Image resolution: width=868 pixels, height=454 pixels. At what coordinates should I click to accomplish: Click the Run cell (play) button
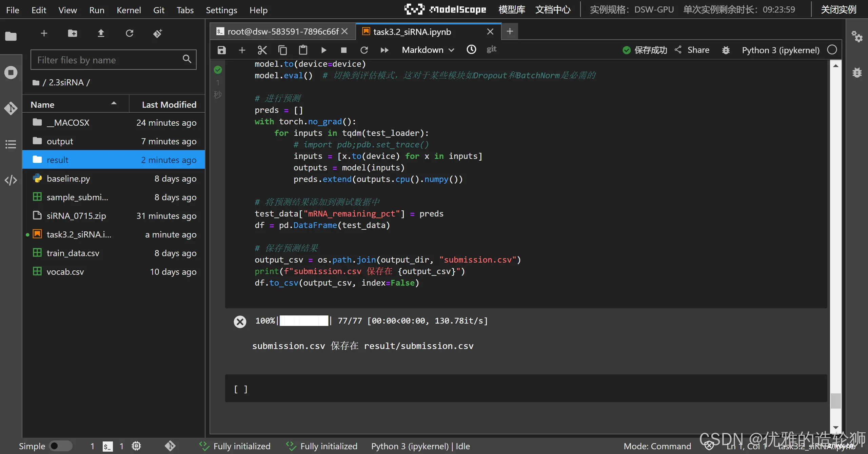tap(323, 50)
